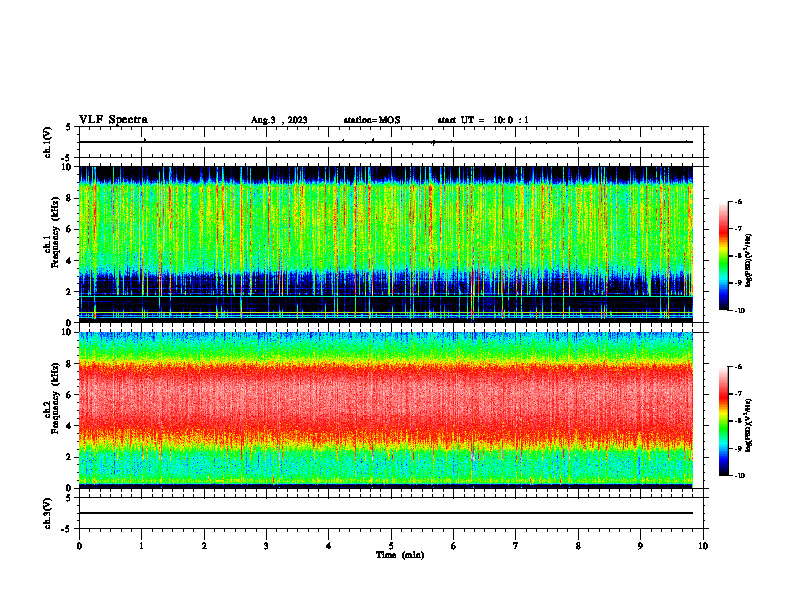The image size is (792, 612).
Task: Click the "-6" label on ch.2 colorbar
Action: click(x=738, y=367)
